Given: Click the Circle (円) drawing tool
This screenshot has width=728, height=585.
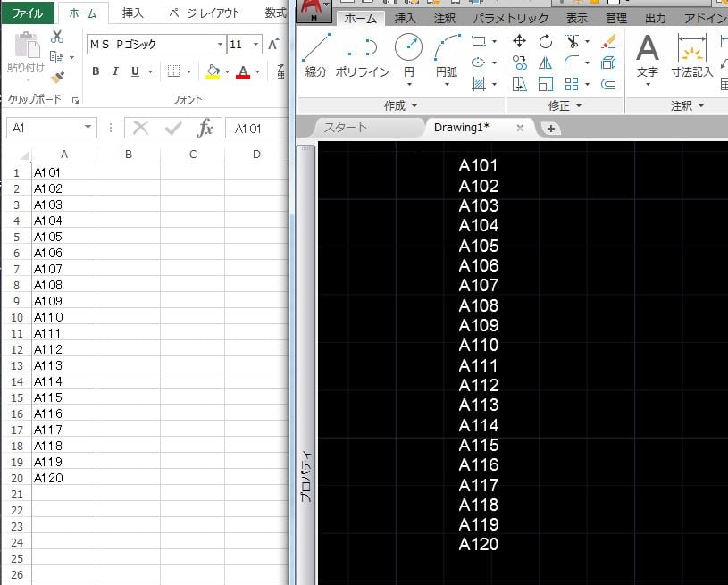Looking at the screenshot, I should (408, 54).
